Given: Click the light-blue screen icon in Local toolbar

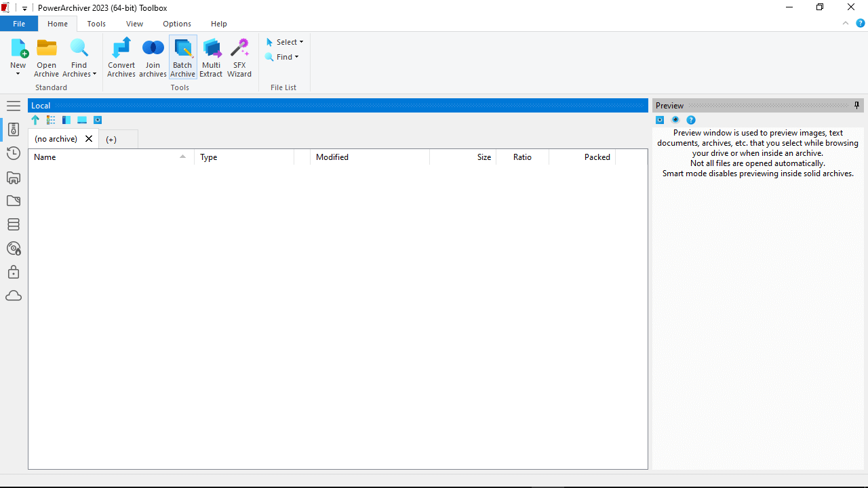Looking at the screenshot, I should [x=82, y=120].
